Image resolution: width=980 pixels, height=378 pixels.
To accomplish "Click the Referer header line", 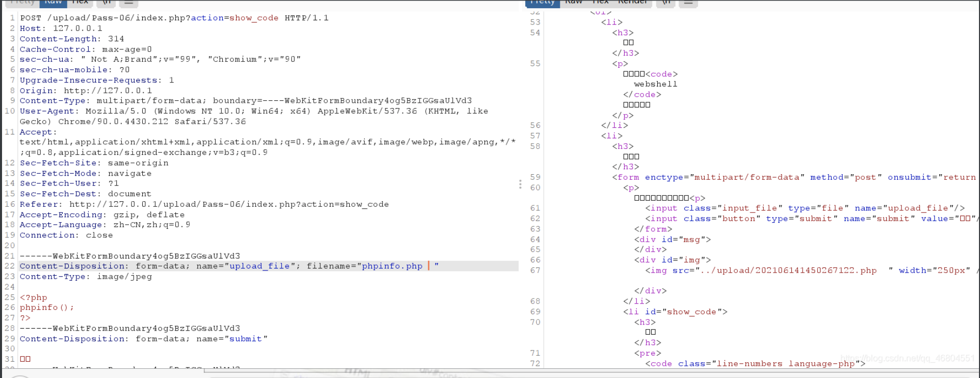I will (204, 204).
